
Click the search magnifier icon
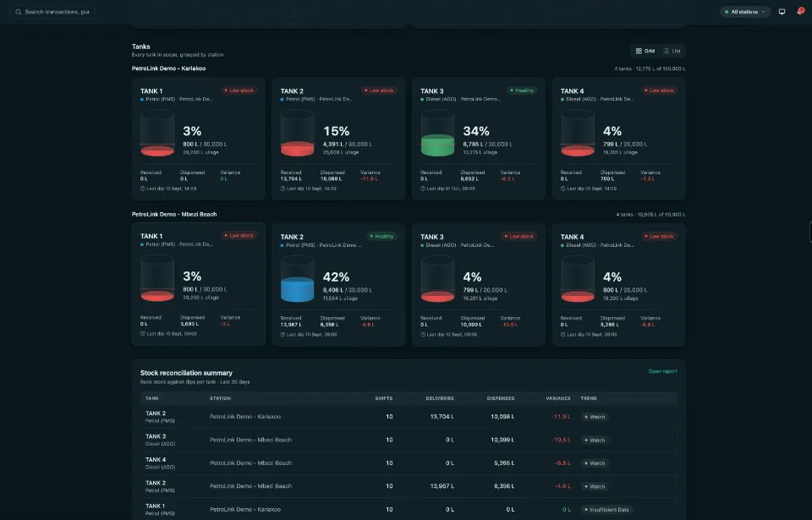tap(18, 12)
